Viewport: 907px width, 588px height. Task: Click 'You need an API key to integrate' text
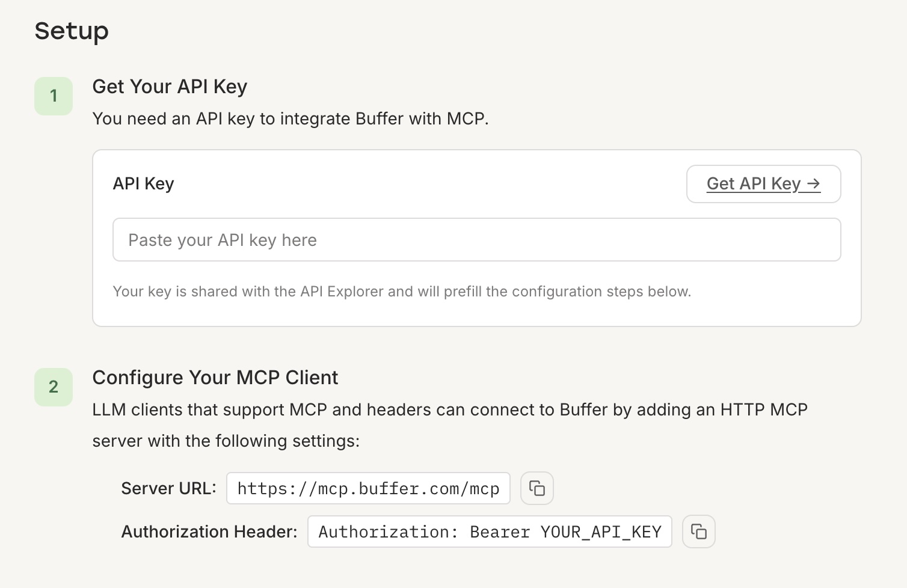pos(291,118)
